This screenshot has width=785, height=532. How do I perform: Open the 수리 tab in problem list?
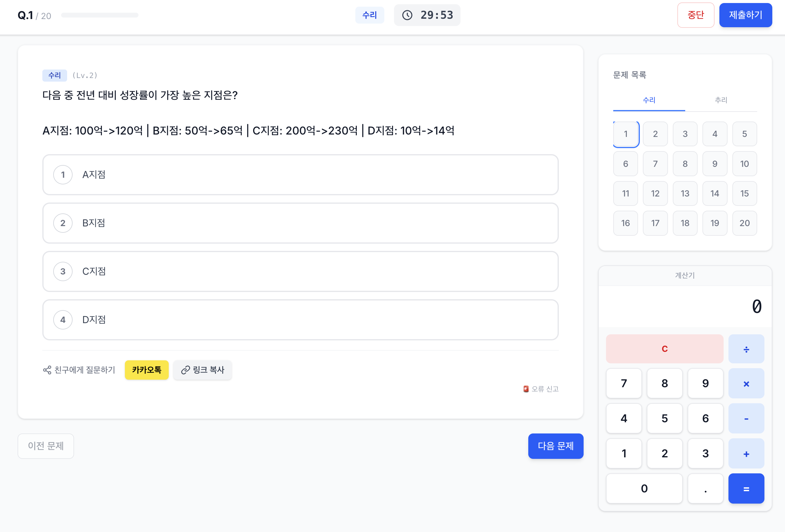tap(649, 100)
